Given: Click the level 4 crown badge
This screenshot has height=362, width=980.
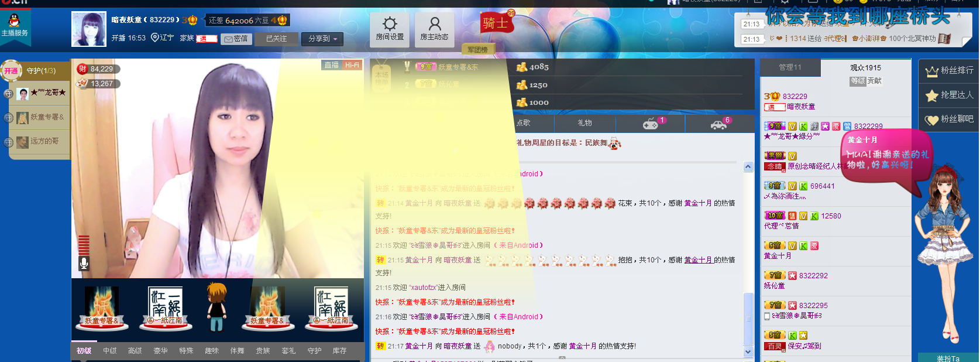Looking at the screenshot, I should 278,21.
